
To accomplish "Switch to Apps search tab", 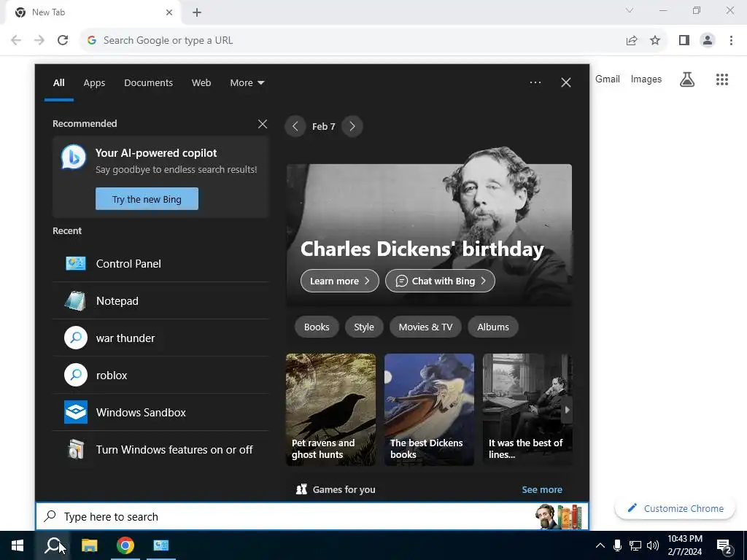I will 94,83.
